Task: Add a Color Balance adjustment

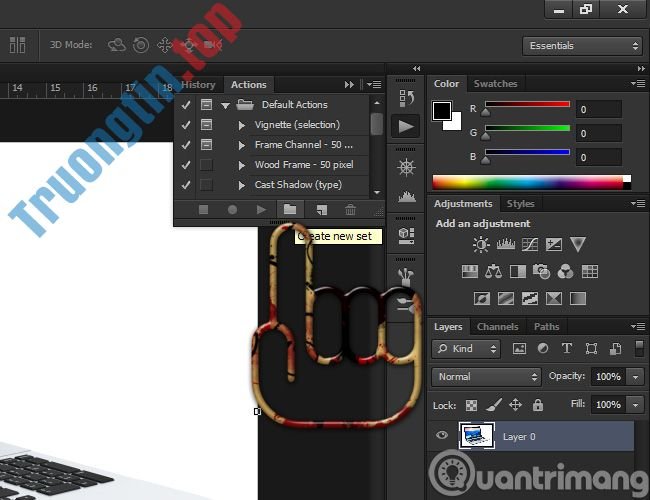Action: click(493, 272)
